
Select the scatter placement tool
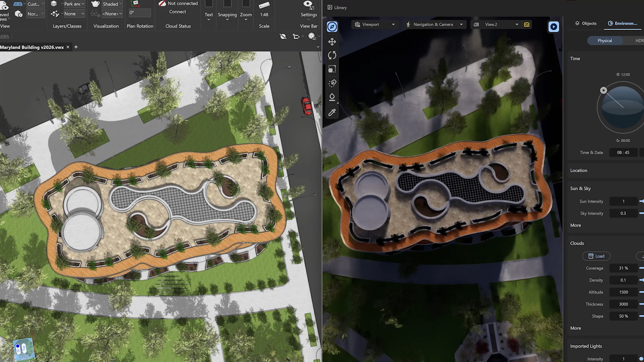tap(332, 83)
